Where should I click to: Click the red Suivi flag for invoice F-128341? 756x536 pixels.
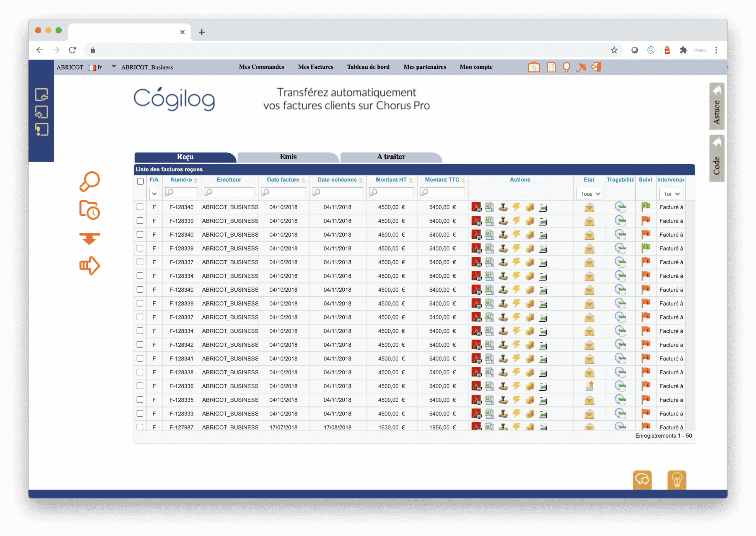[646, 358]
